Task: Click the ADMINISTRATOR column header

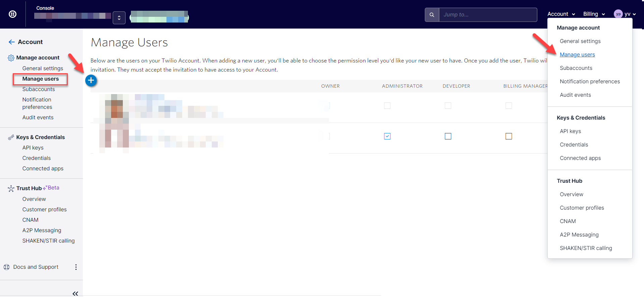Action: [x=402, y=86]
